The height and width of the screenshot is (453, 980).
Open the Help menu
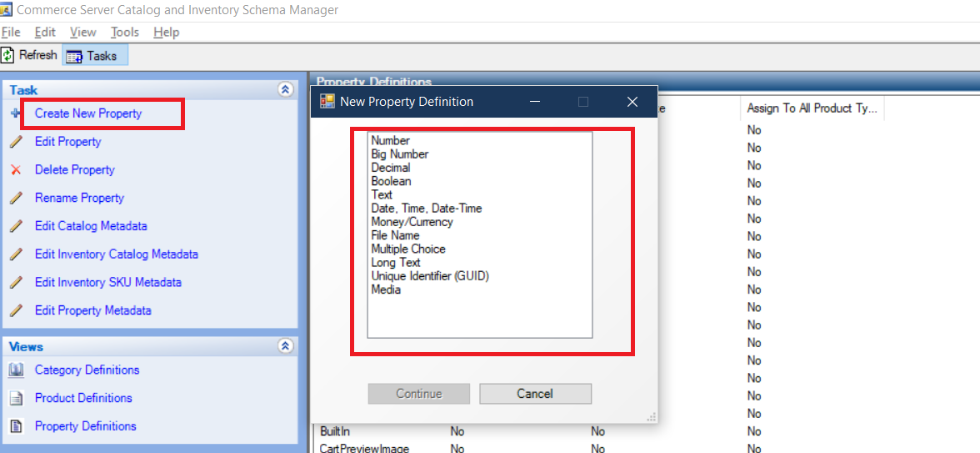(x=167, y=32)
